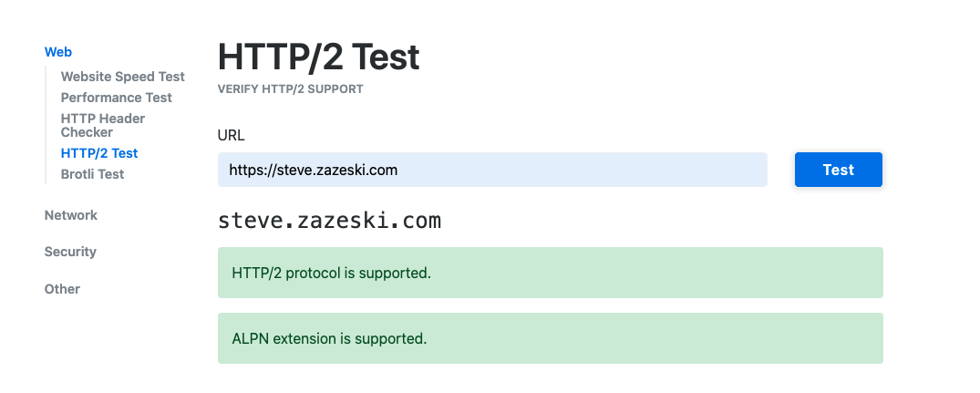Image resolution: width=980 pixels, height=393 pixels.
Task: Click the steve.zazeski.com result heading
Action: [x=329, y=221]
